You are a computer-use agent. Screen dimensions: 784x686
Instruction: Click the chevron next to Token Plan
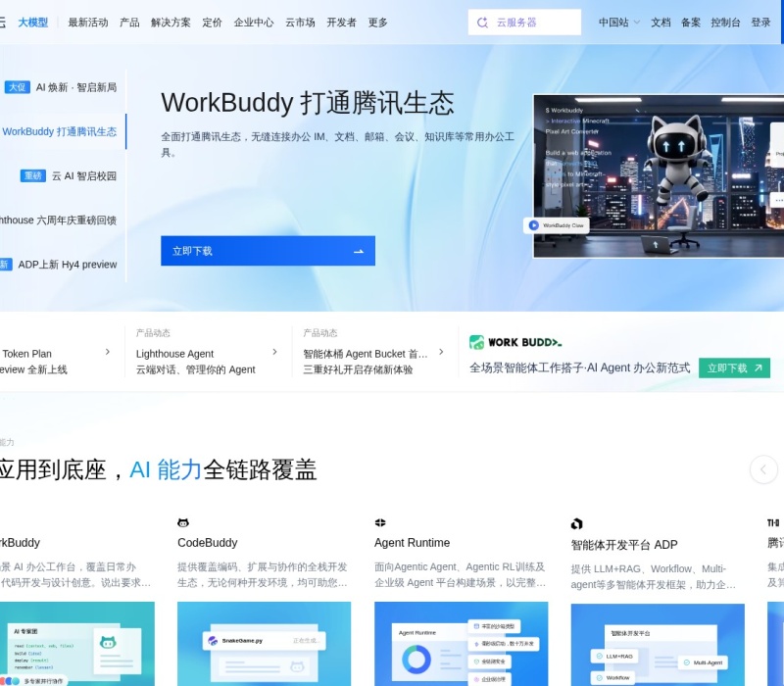pos(108,352)
